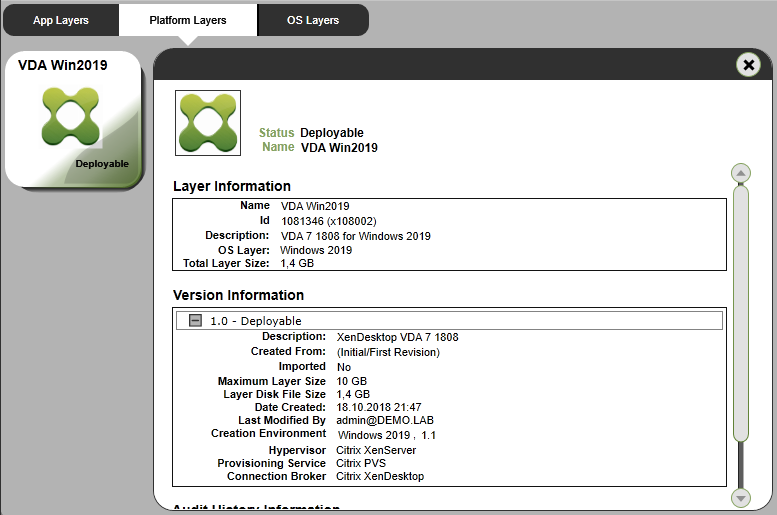Click the Citrix logo on VDA Win2019 card
This screenshot has height=515, width=777.
click(x=71, y=116)
